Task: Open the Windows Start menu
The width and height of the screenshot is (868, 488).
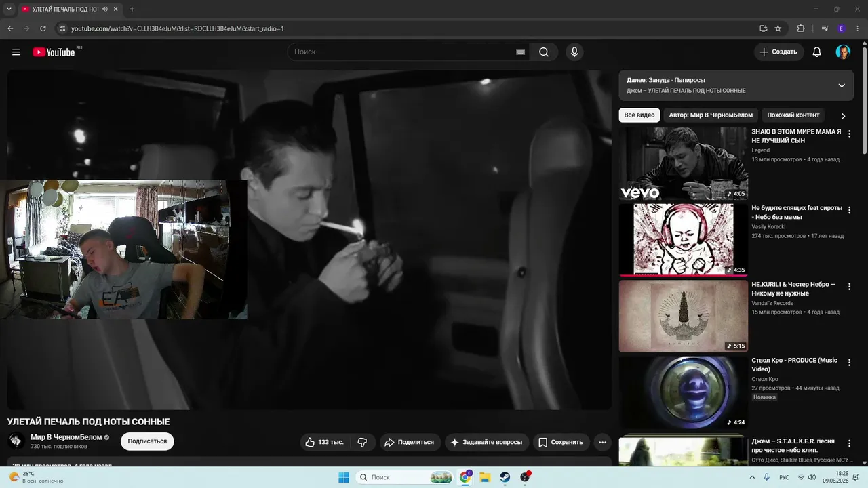Action: [x=344, y=477]
